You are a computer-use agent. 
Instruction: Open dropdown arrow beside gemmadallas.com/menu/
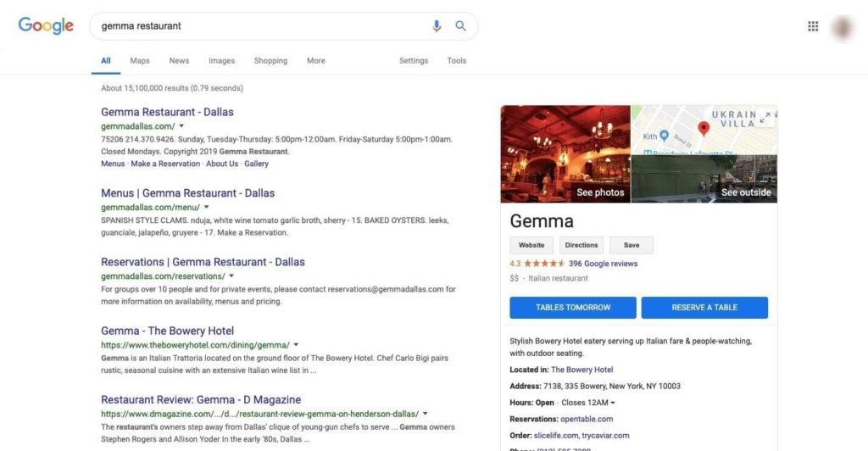[207, 207]
